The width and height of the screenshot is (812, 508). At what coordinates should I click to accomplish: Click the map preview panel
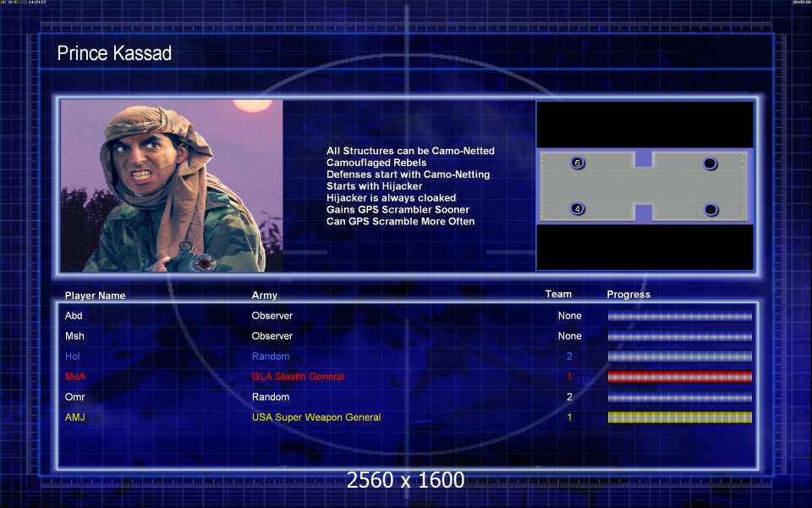[x=645, y=185]
